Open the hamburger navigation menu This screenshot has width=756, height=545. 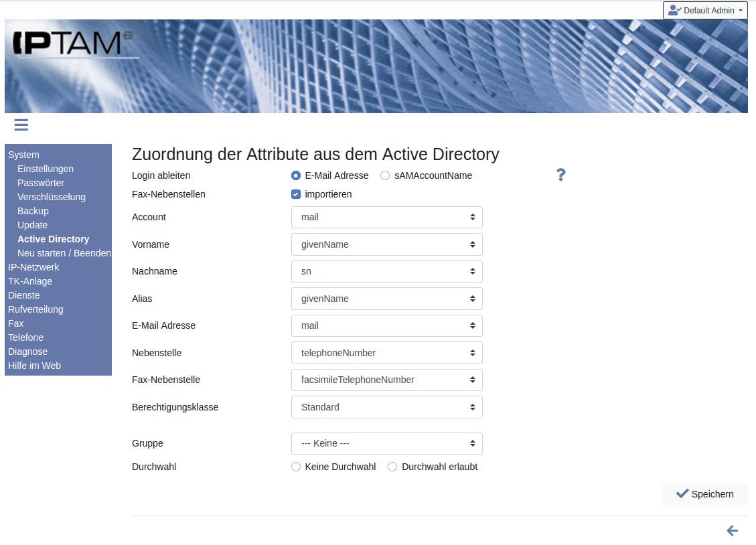(21, 125)
